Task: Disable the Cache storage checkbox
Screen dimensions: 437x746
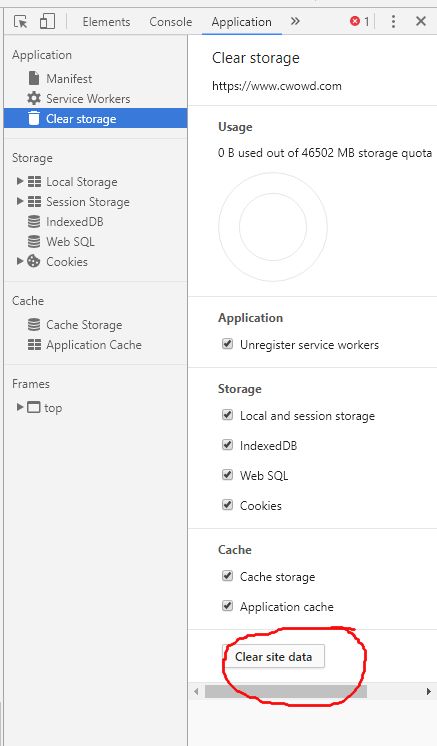Action: (x=228, y=576)
